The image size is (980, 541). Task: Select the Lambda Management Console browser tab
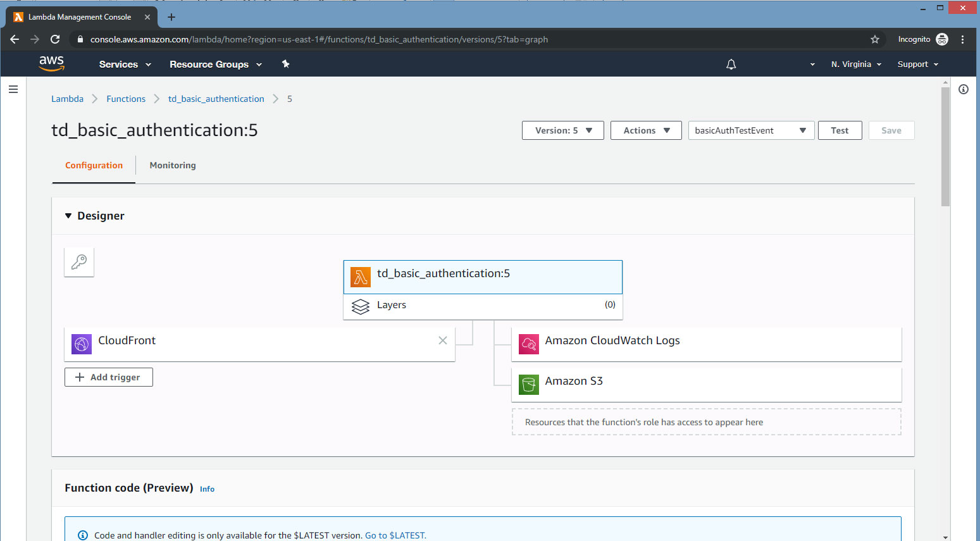click(x=81, y=17)
